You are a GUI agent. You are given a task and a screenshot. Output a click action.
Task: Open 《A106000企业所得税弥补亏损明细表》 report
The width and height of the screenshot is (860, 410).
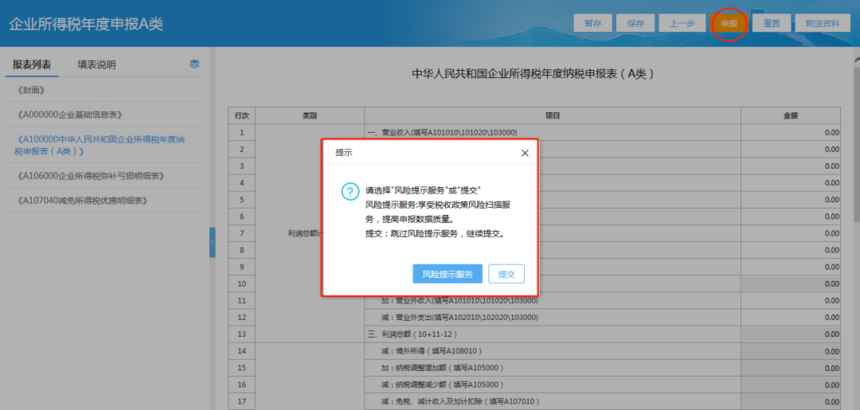[x=91, y=176]
